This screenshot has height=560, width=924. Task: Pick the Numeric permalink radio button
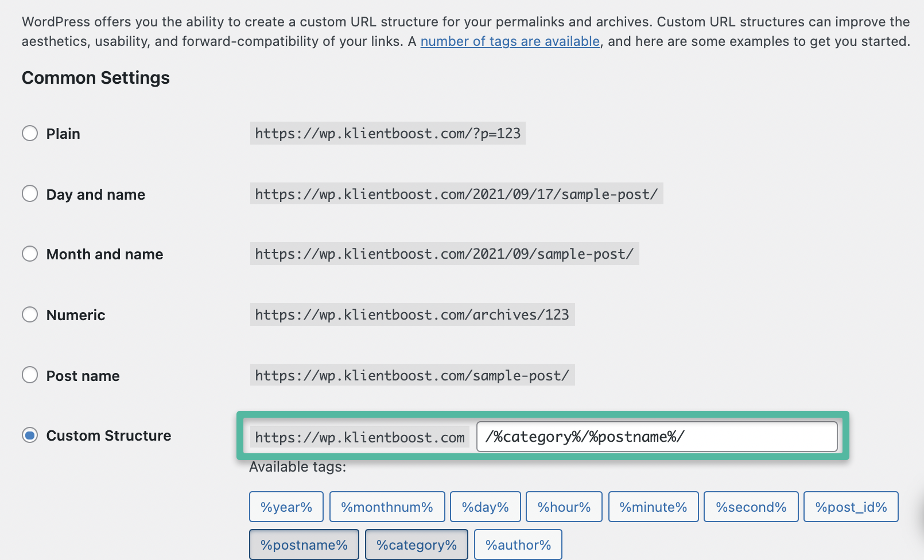coord(30,314)
